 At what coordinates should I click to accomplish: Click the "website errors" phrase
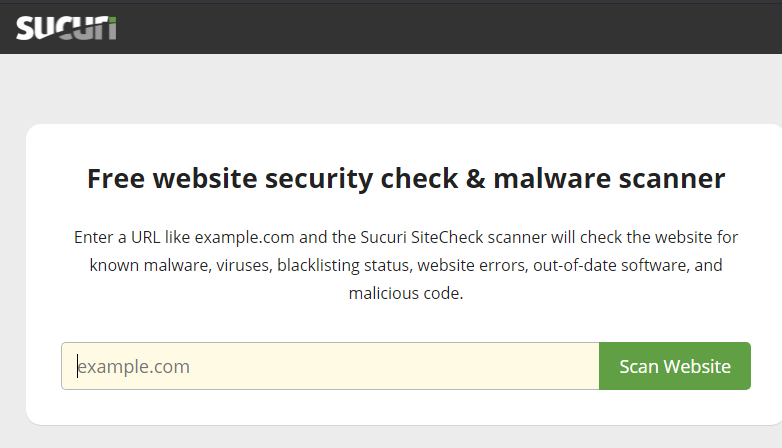(x=472, y=265)
